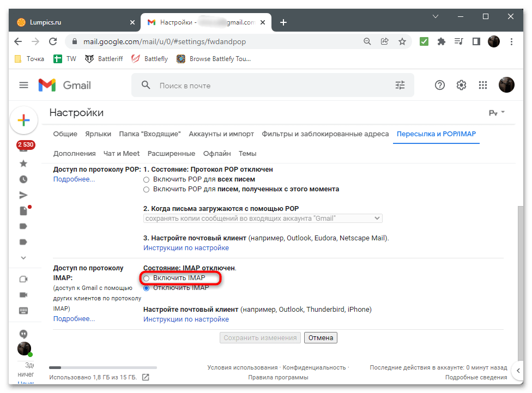Bookmark this page with star icon
532x393 pixels.
(x=402, y=41)
